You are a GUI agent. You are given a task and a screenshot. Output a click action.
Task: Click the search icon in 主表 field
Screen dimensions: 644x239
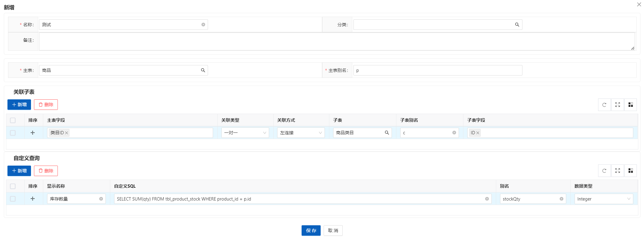pos(203,70)
